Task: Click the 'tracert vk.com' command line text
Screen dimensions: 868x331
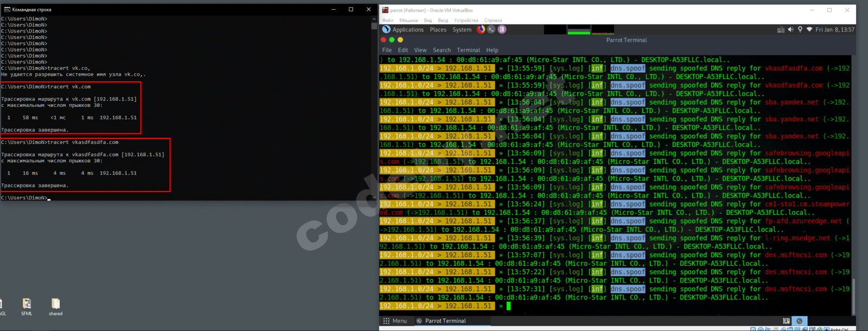Action: [69, 87]
